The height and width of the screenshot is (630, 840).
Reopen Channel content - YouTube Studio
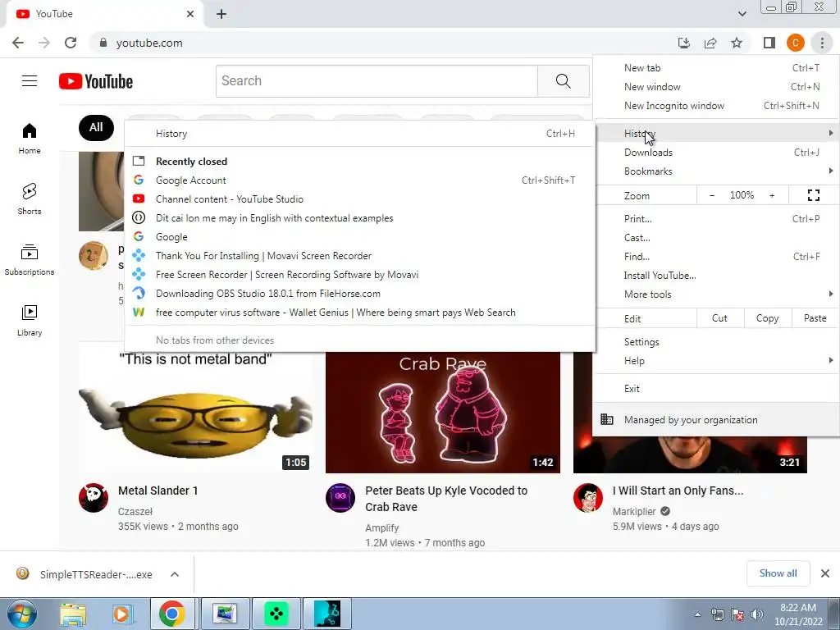click(x=359, y=199)
